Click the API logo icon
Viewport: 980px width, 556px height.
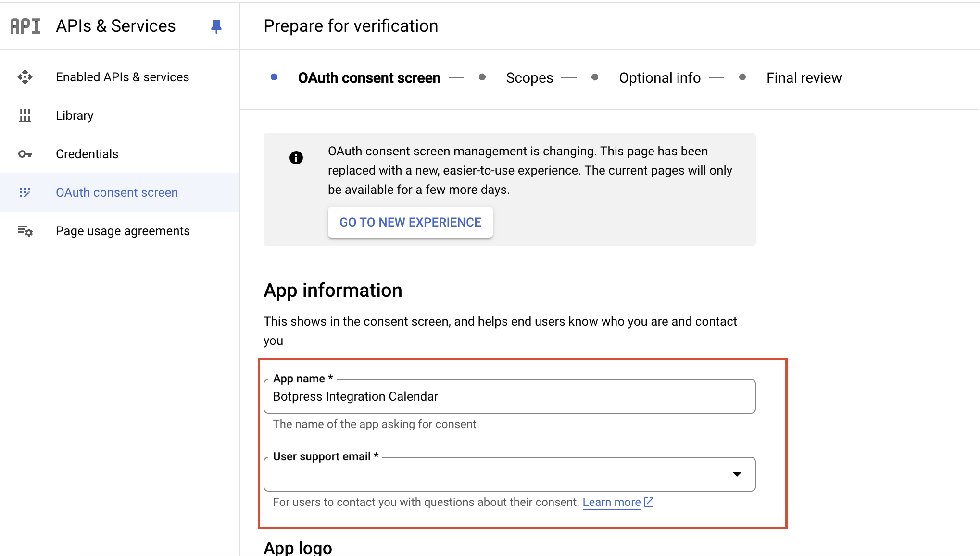click(x=25, y=26)
